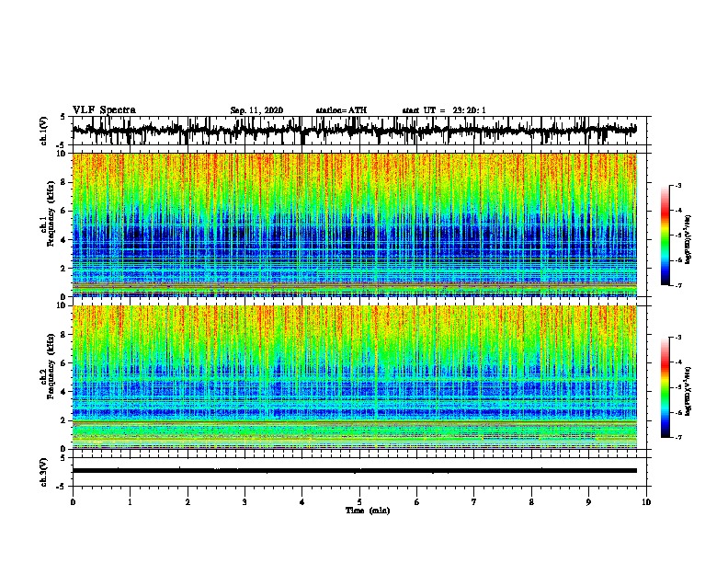Click time axis tick label "0"

pos(73,501)
